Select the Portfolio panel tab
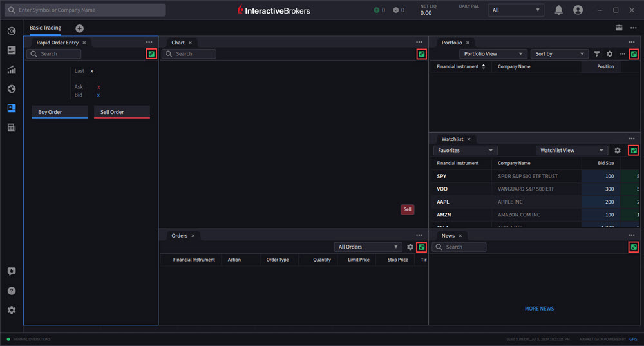Image resolution: width=644 pixels, height=346 pixels. (x=452, y=43)
